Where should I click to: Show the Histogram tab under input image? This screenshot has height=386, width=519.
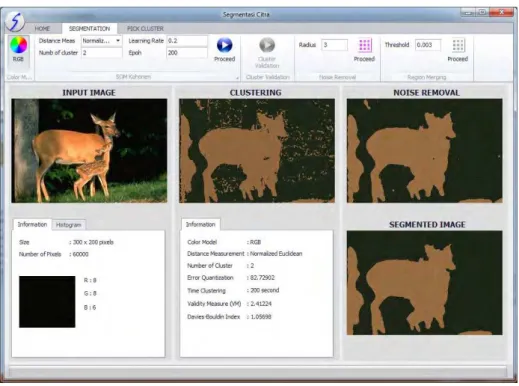tap(69, 225)
